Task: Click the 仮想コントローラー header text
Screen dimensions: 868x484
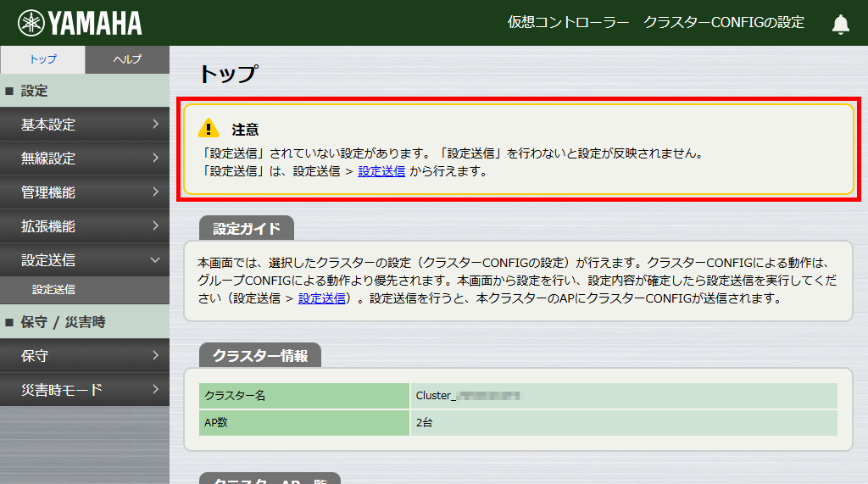Action: pyautogui.click(x=568, y=22)
